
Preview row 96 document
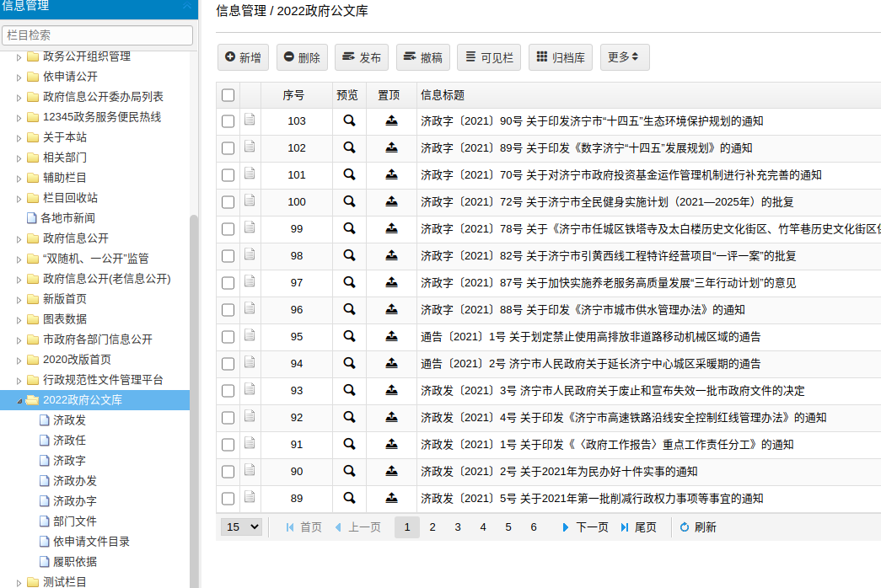pyautogui.click(x=349, y=309)
